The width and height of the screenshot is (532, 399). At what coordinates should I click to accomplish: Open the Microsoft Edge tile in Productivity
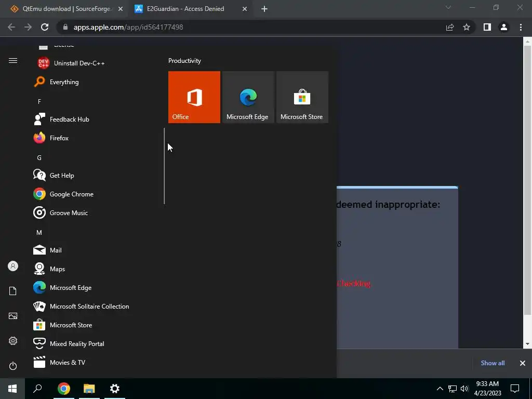[x=248, y=97]
